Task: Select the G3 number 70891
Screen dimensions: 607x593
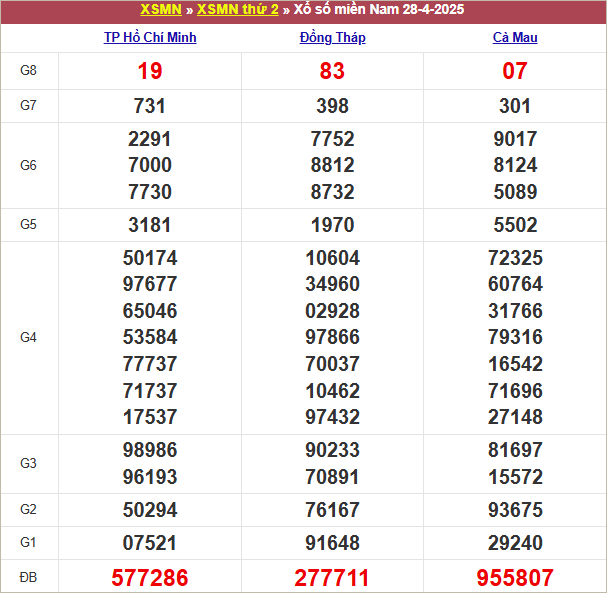Action: pos(332,477)
